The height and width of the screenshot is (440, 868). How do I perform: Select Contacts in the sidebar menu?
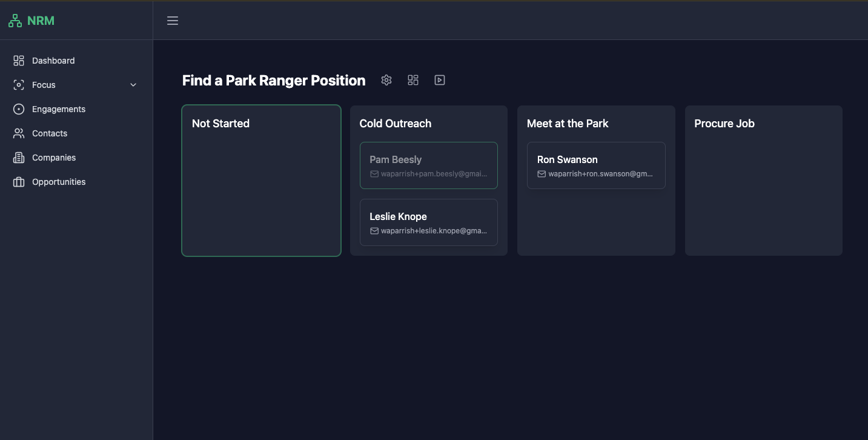50,133
